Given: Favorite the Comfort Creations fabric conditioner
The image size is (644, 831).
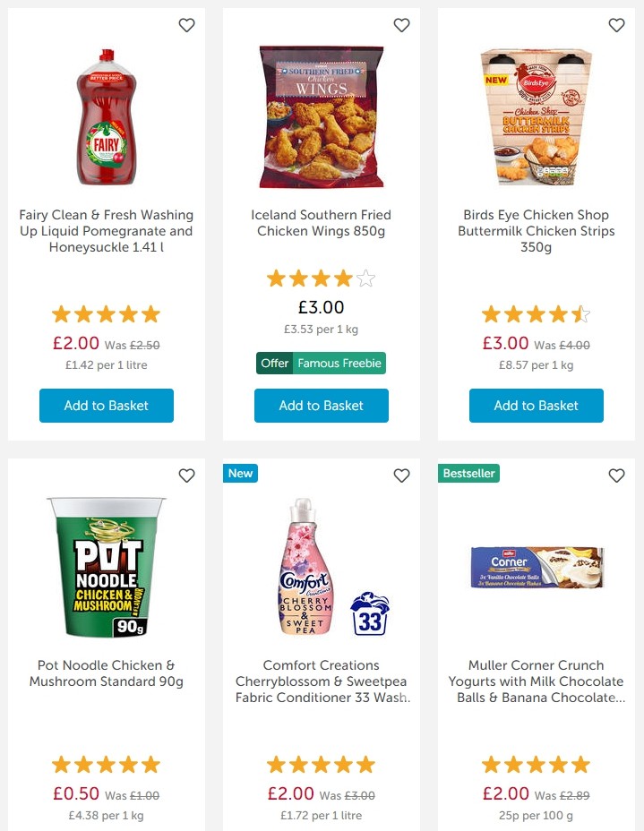Looking at the screenshot, I should coord(401,475).
